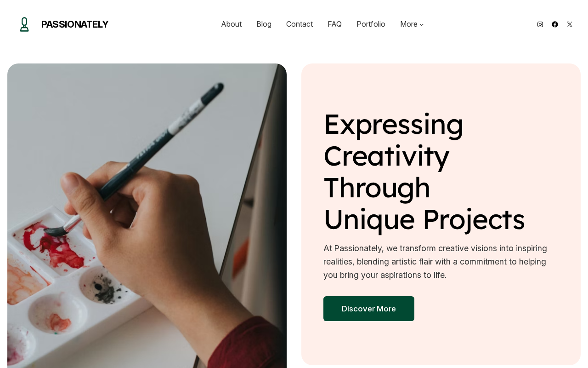588x368 pixels.
Task: Go to the About page
Action: (232, 24)
